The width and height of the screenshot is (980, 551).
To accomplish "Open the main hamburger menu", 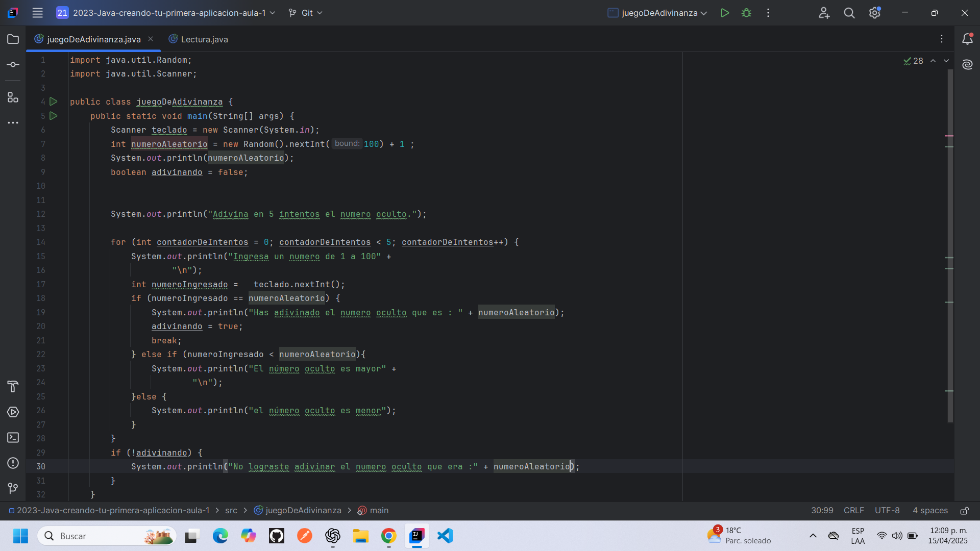I will pyautogui.click(x=37, y=13).
